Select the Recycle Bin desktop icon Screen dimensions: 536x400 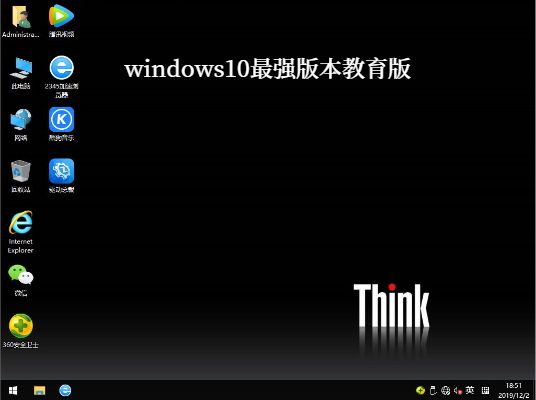(x=21, y=176)
